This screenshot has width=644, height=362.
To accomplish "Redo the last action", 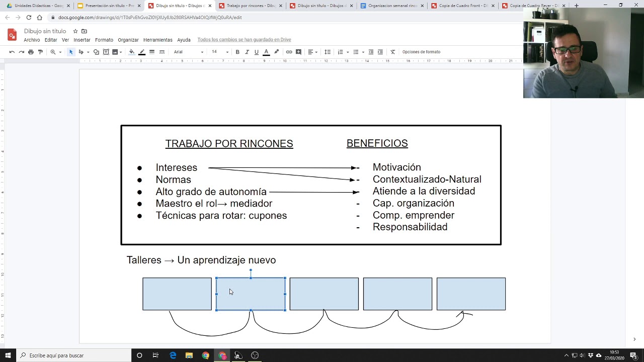I will (x=21, y=52).
